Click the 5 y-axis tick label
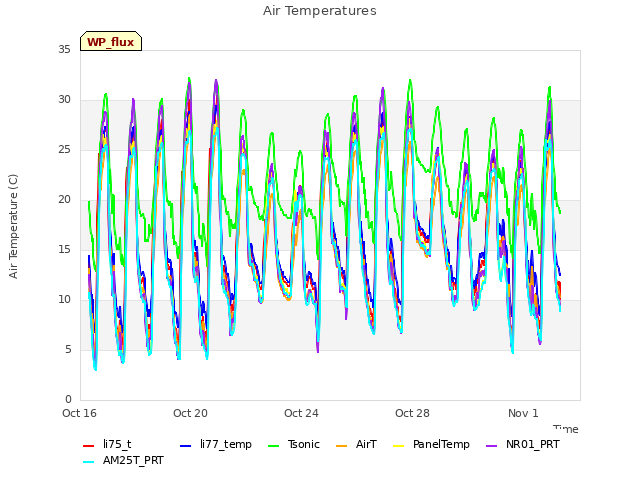640x480 pixels. point(68,349)
